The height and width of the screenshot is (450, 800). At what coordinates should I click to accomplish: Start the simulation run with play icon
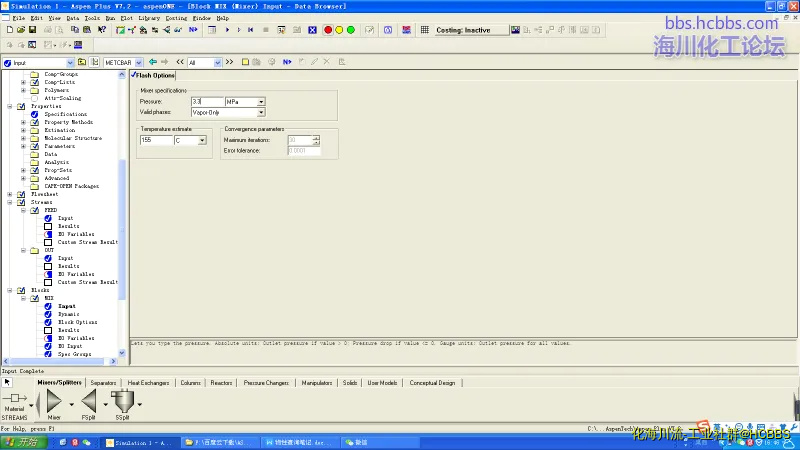[x=227, y=30]
